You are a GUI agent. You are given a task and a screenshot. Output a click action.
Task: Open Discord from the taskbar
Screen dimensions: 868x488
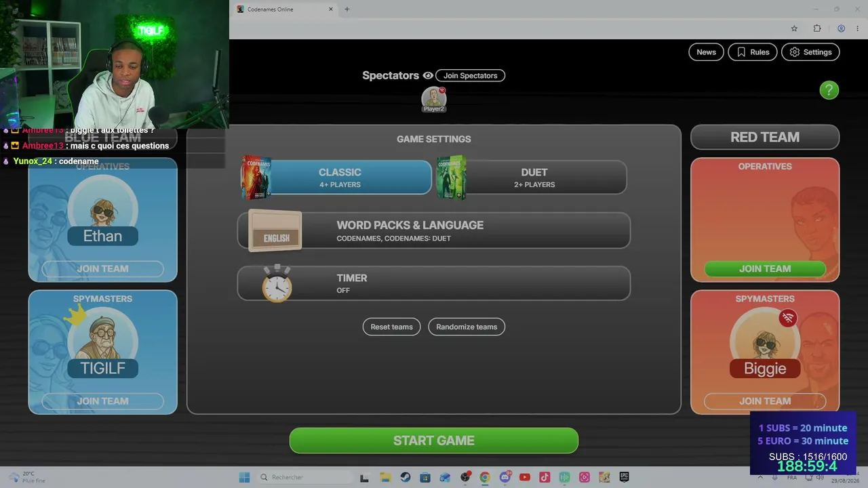tap(505, 477)
